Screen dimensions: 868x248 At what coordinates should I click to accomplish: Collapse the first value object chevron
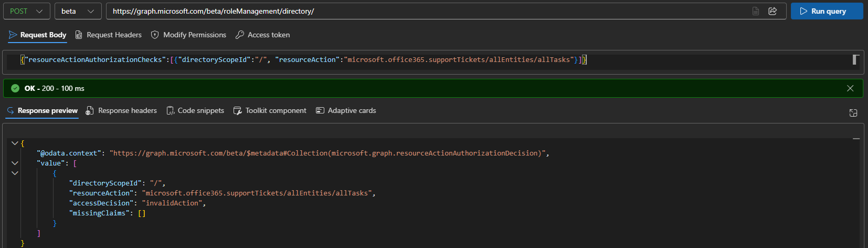click(x=15, y=173)
